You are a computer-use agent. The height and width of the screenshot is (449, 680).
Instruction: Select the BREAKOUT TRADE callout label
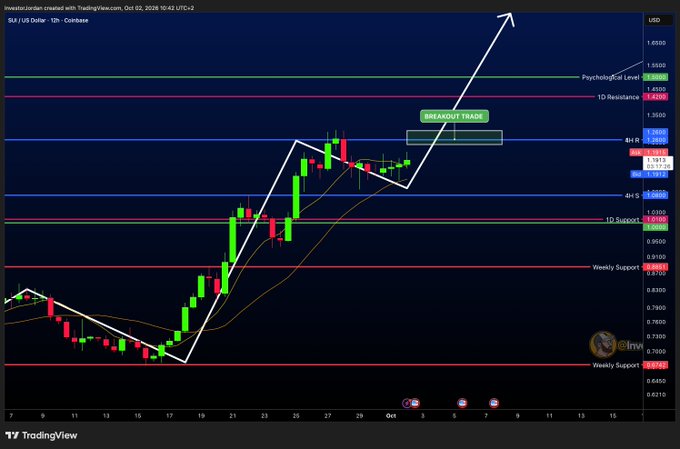[x=454, y=116]
